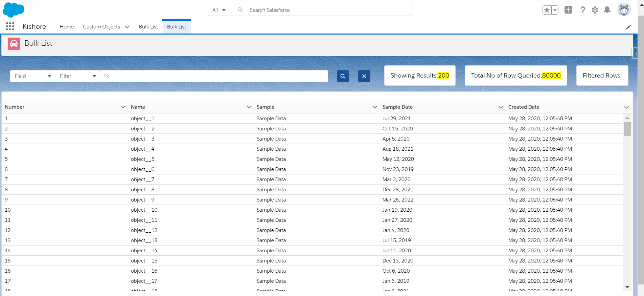Click the filter value search input

214,76
